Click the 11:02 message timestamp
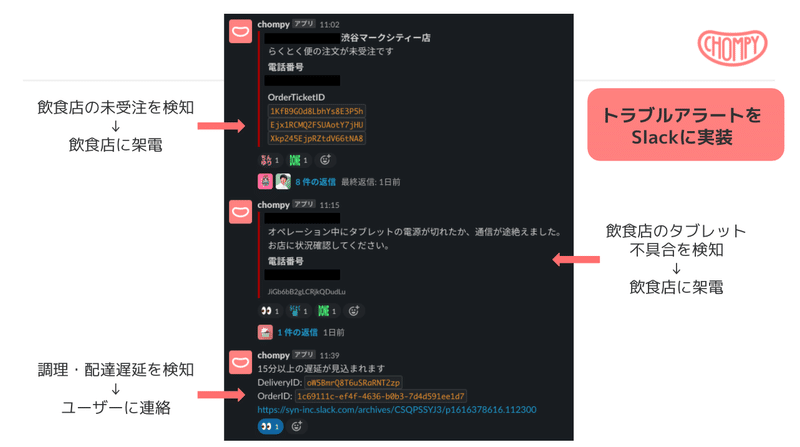The image size is (800, 447). (330, 24)
